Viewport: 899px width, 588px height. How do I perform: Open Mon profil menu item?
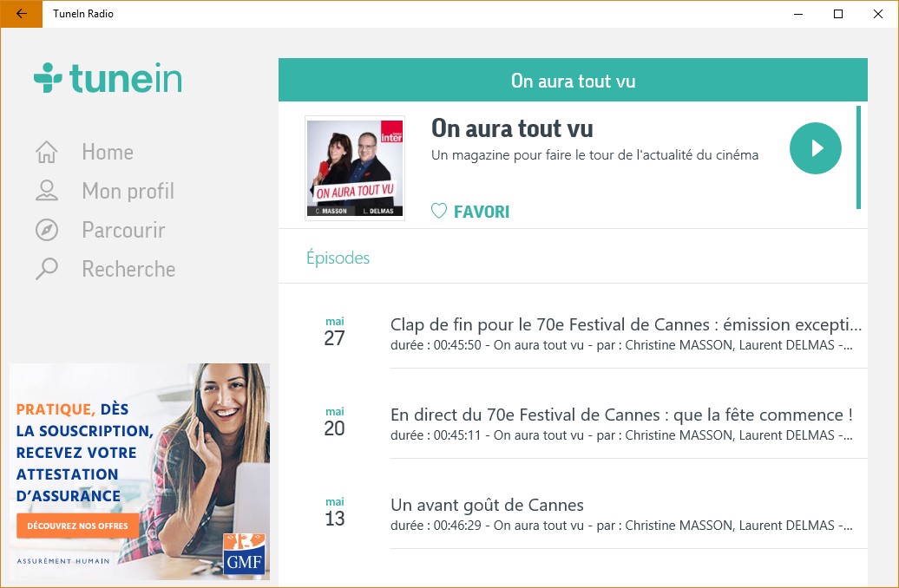[x=128, y=191]
